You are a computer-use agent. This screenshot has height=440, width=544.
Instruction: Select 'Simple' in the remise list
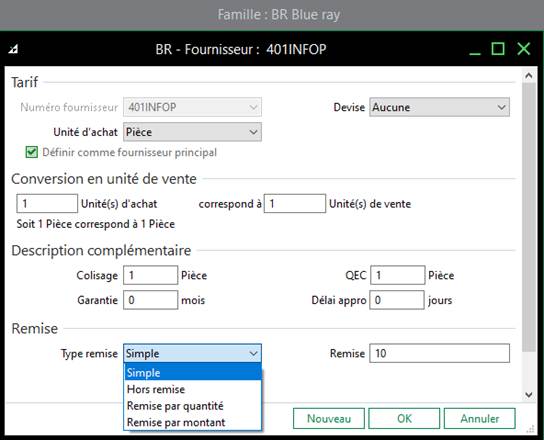pos(193,372)
